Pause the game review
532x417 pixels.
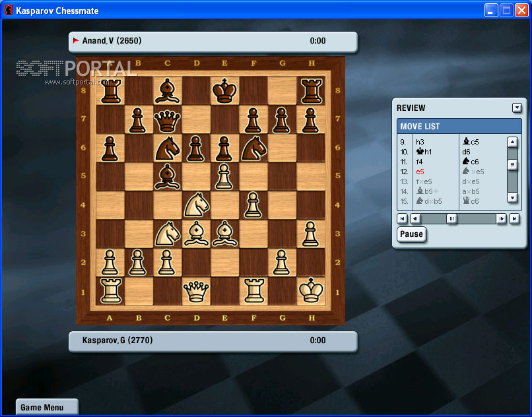click(411, 234)
